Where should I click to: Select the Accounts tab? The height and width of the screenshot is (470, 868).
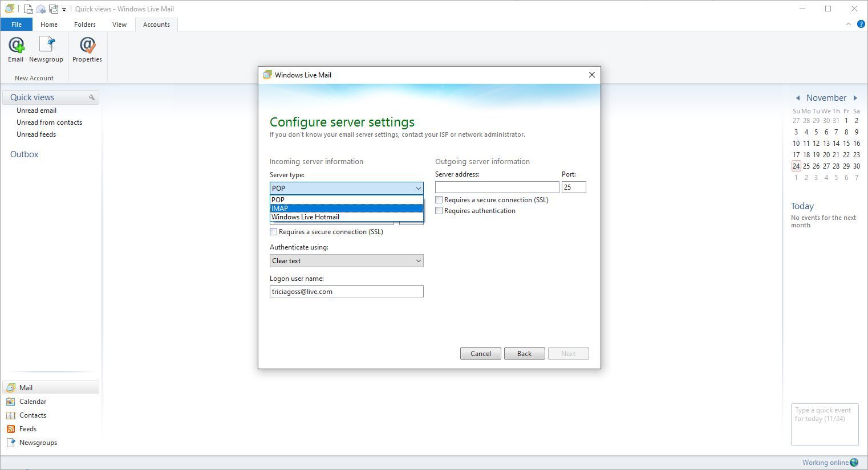156,24
